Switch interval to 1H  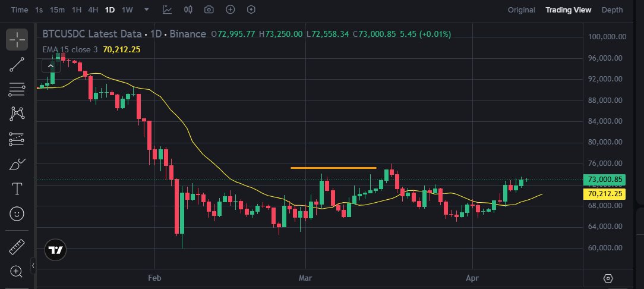[77, 10]
